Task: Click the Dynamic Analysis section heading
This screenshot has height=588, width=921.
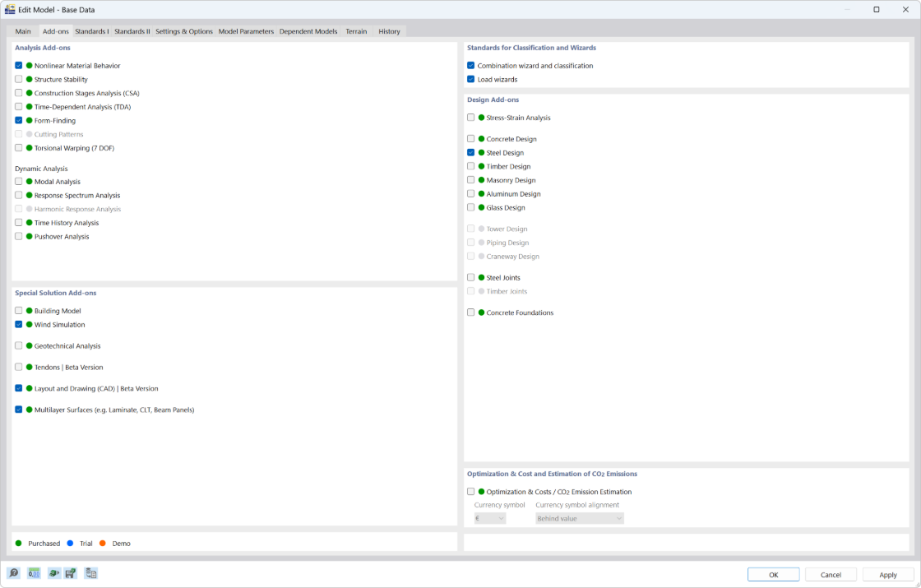Action: 41,169
